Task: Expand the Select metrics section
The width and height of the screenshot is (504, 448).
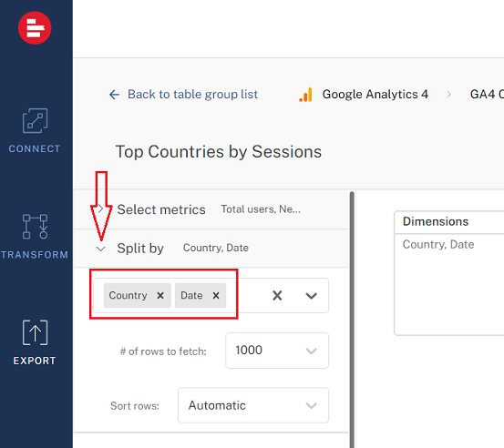Action: [100, 209]
